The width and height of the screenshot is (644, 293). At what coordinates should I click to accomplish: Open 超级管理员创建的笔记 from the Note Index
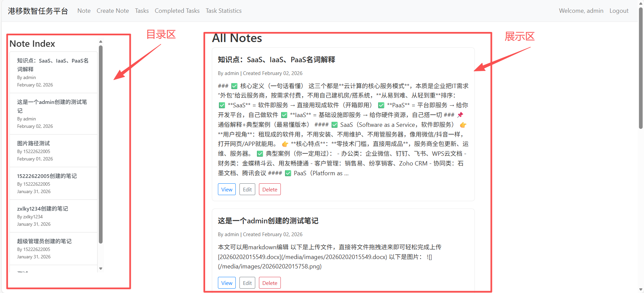(x=44, y=241)
